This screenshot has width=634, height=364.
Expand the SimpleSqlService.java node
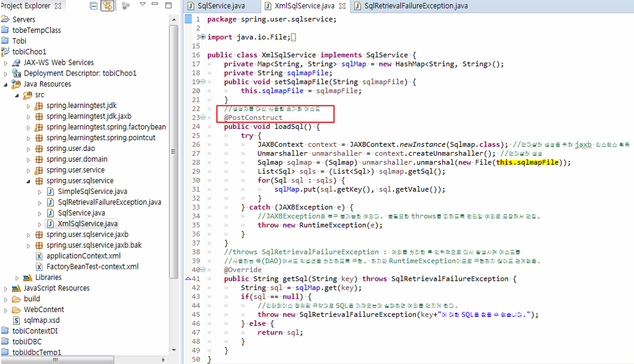point(40,192)
